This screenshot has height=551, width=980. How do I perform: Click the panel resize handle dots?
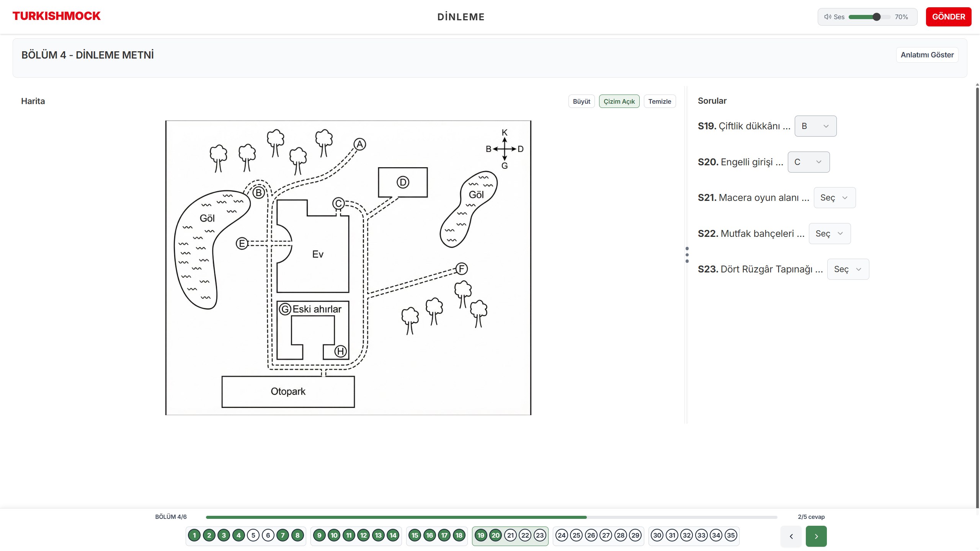687,255
